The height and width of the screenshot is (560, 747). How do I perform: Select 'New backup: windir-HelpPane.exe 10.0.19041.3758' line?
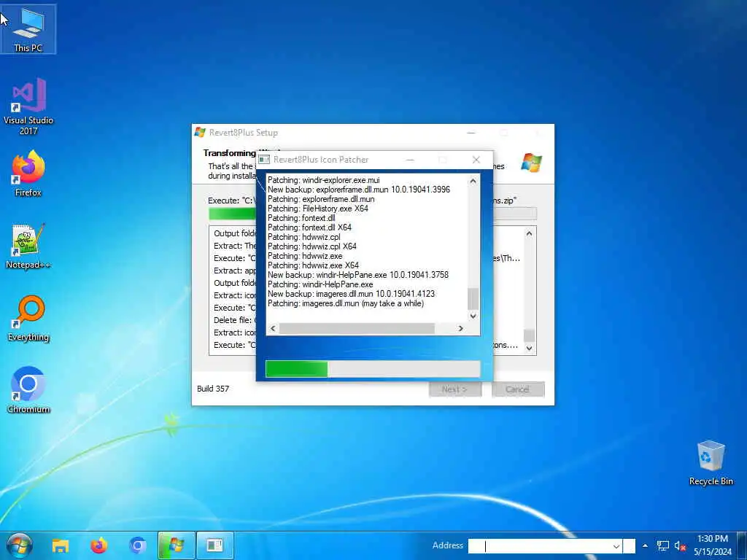click(357, 275)
